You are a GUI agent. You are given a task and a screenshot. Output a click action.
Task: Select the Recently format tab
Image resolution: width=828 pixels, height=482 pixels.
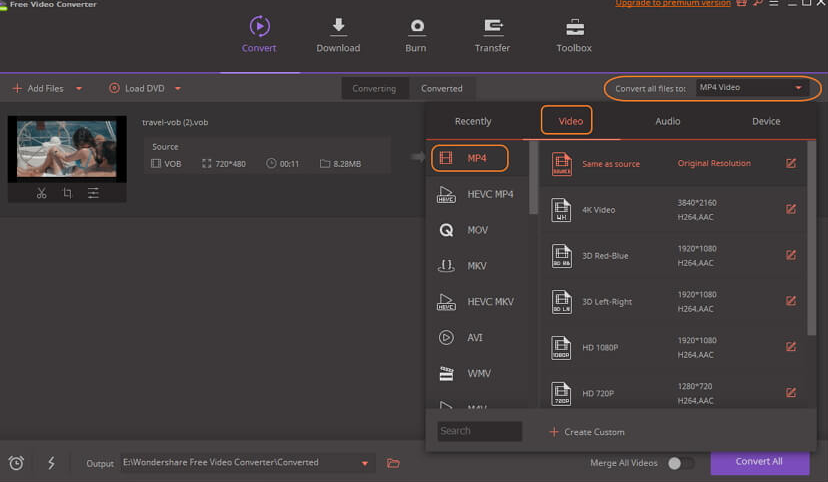point(473,121)
